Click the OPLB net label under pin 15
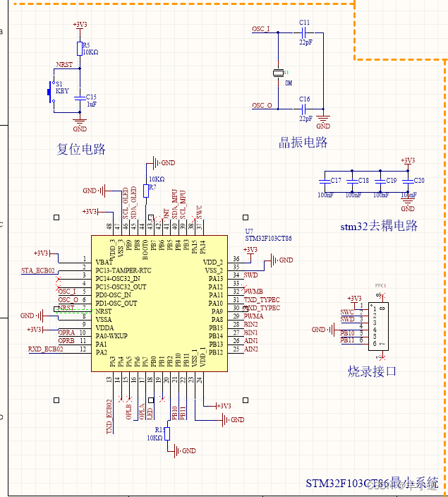This screenshot has height=497, width=448. [x=128, y=412]
